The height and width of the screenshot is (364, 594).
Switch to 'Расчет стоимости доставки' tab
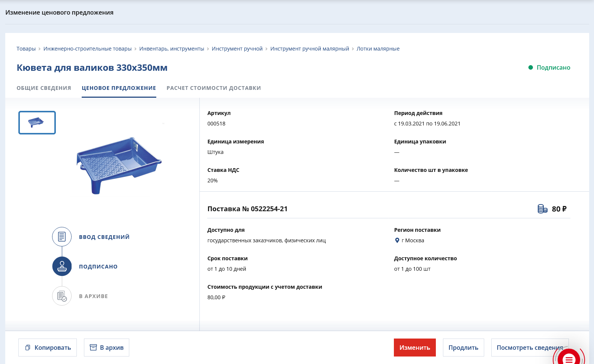coord(214,88)
